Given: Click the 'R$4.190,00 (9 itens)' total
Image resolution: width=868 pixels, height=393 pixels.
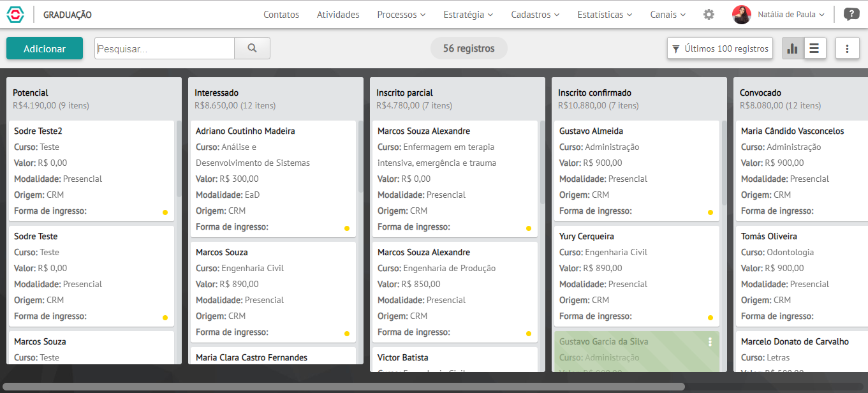Looking at the screenshot, I should point(51,106).
